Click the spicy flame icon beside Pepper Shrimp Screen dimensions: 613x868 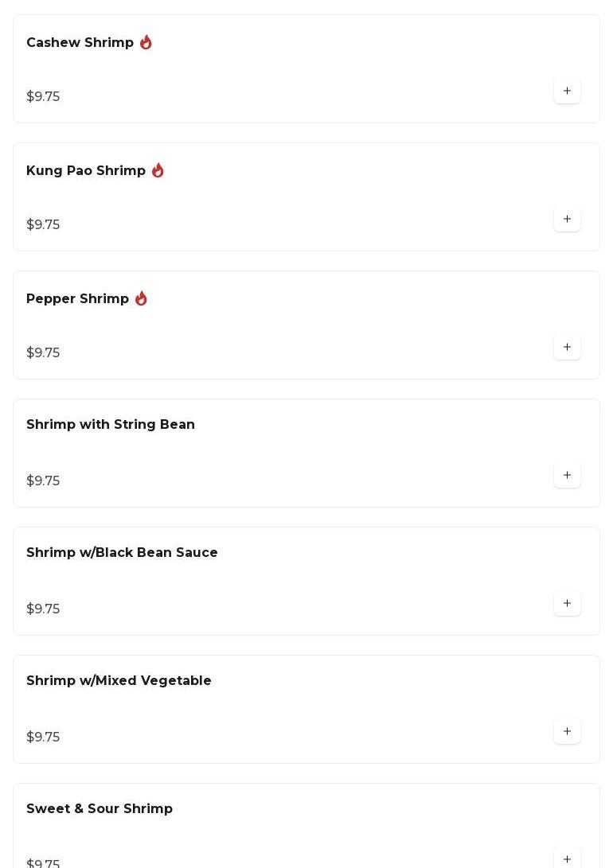click(141, 298)
